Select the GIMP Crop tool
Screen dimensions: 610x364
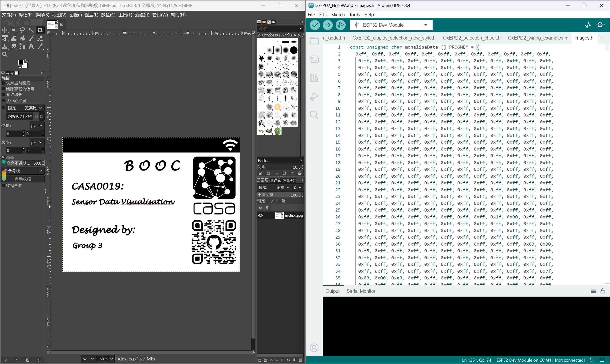coord(40,30)
